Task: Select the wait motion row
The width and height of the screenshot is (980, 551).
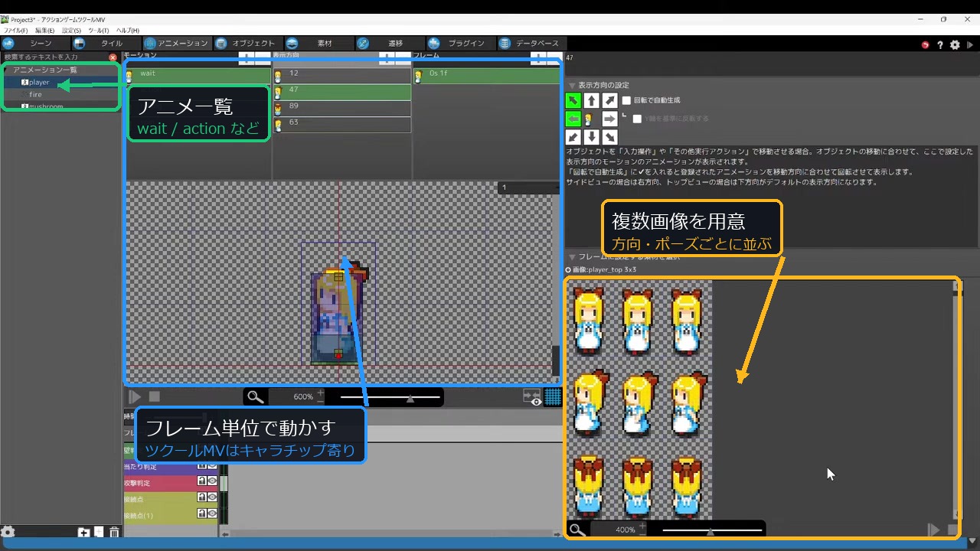Action: click(198, 74)
